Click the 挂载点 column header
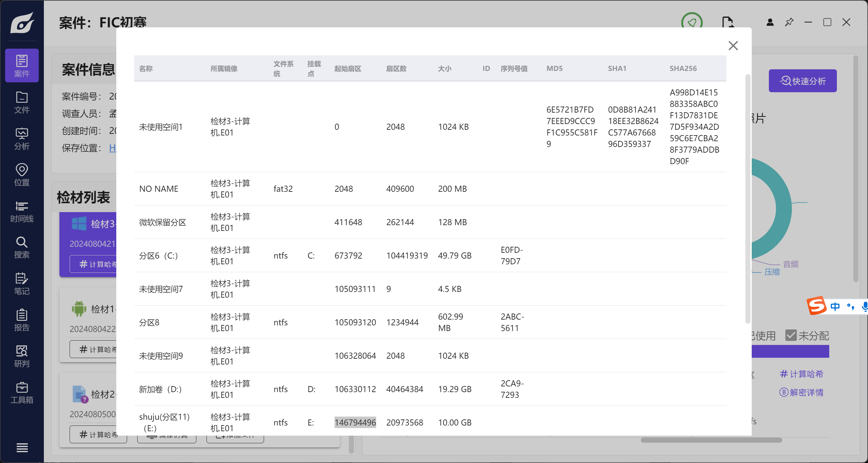Screen dimensions: 868x463 314,68
